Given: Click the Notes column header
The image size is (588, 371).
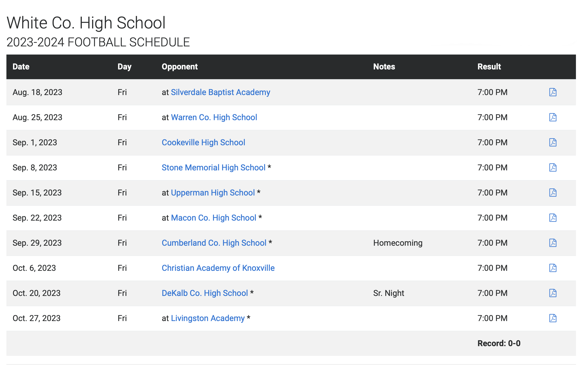Looking at the screenshot, I should coord(384,67).
